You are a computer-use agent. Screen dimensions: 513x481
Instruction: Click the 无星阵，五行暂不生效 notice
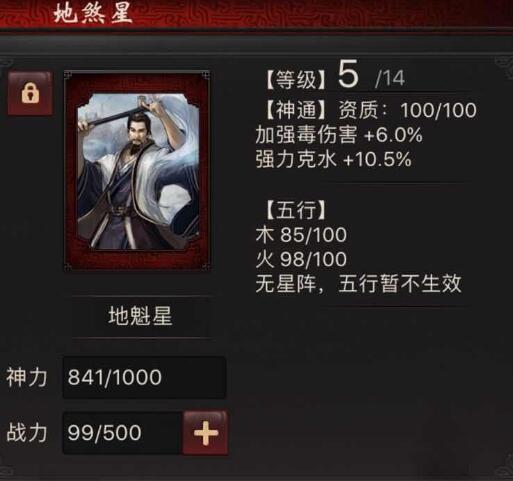[359, 284]
